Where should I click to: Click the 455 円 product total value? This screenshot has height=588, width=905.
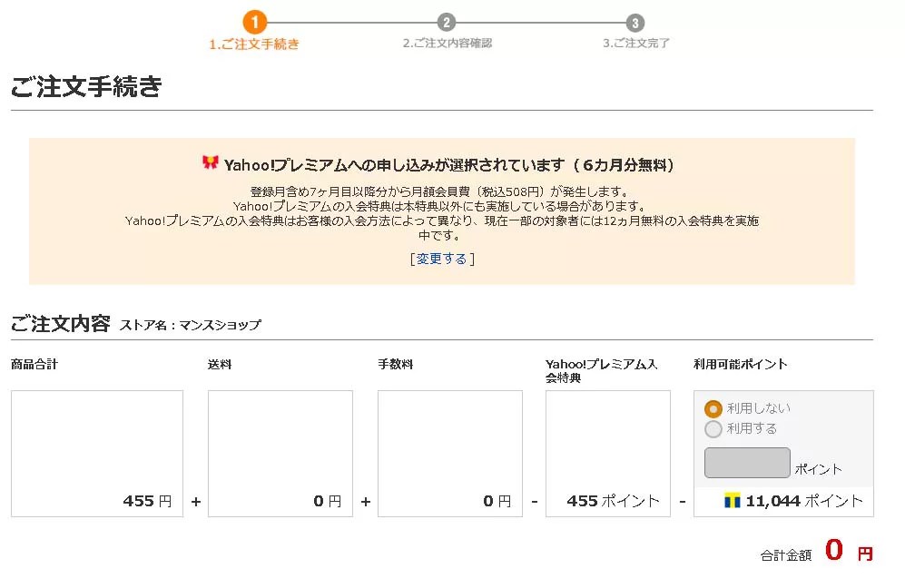point(148,501)
